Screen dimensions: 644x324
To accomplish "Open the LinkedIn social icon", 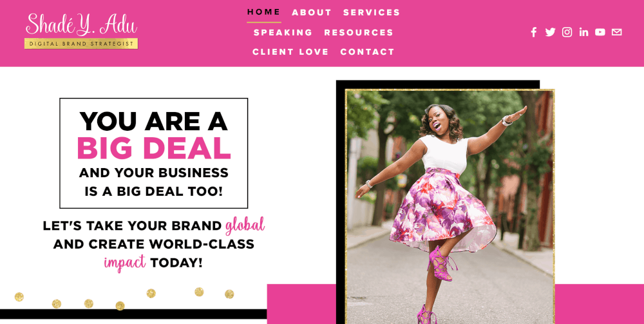I will point(583,32).
